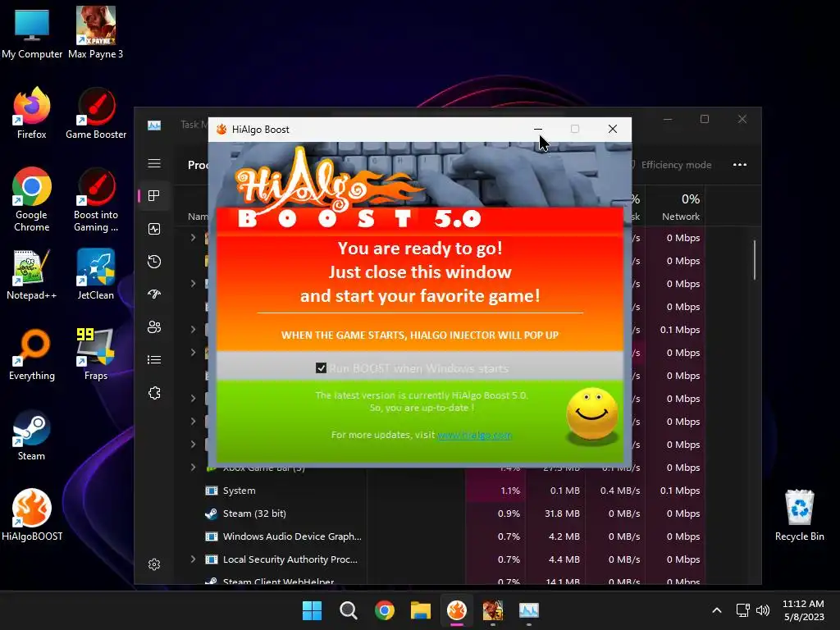The image size is (840, 630).
Task: Show hidden system tray icons chevron
Action: 717,610
